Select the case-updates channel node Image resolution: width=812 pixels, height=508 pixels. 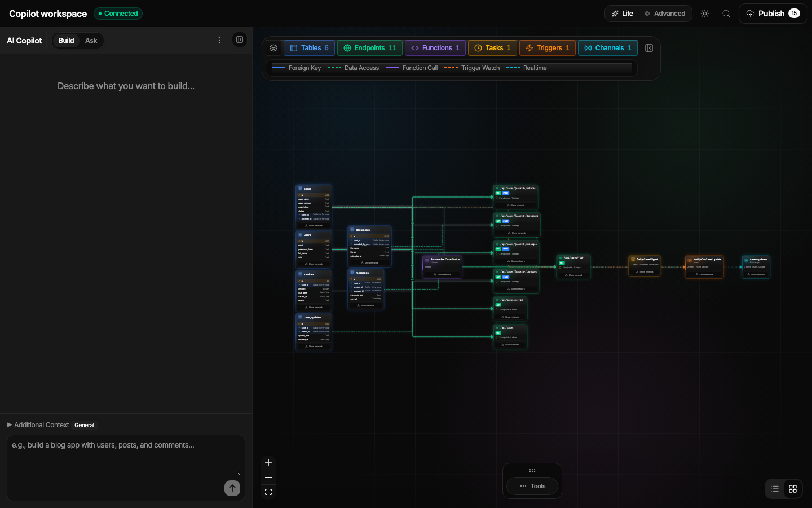(x=756, y=267)
